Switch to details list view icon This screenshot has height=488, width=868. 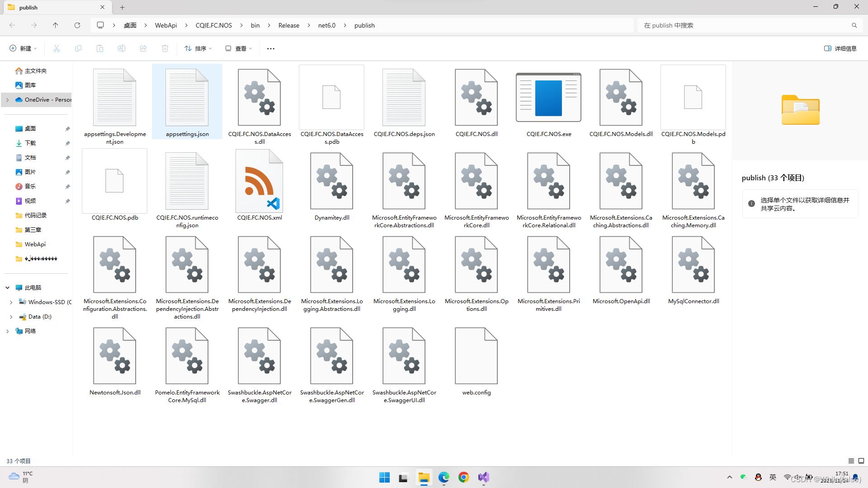851,461
